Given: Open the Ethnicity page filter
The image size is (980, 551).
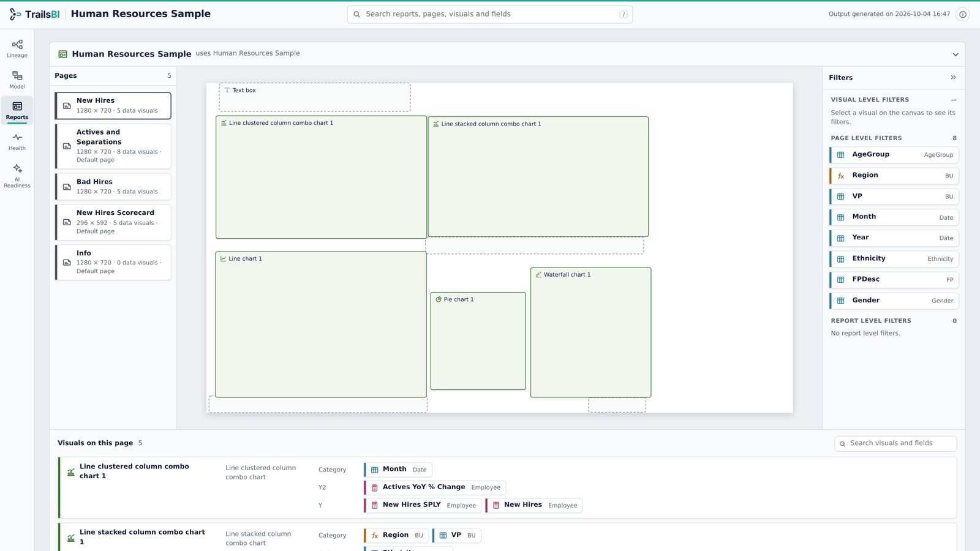Looking at the screenshot, I should (894, 259).
